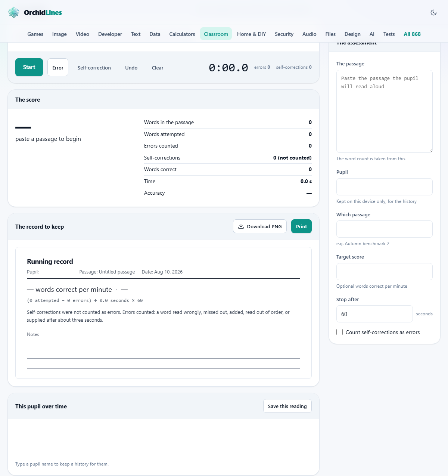Focus the Target score field

click(385, 272)
